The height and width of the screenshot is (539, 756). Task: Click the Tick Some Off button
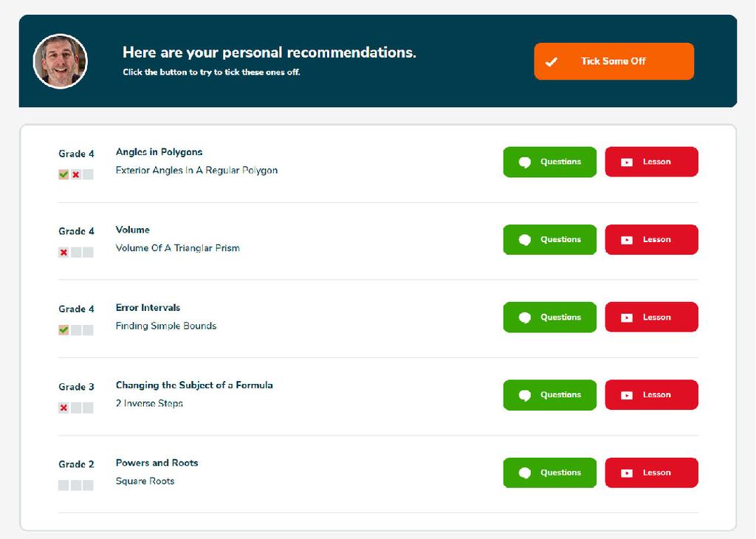614,61
